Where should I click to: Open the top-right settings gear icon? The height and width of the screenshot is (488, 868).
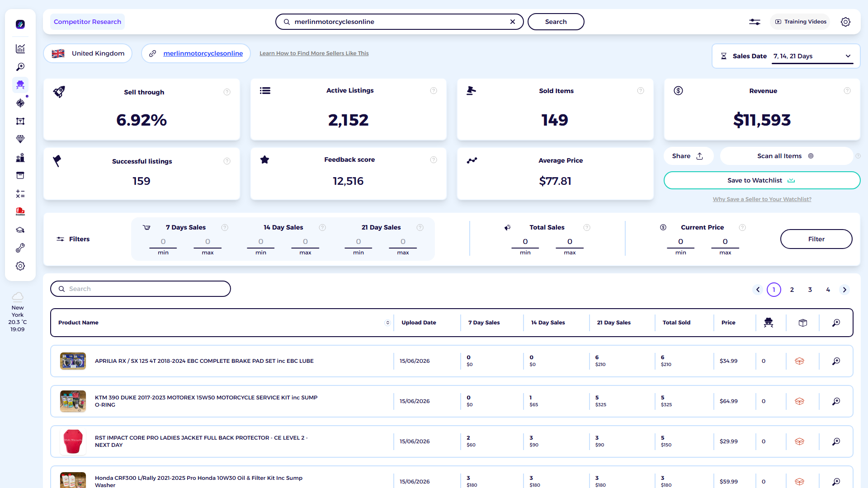(x=845, y=22)
